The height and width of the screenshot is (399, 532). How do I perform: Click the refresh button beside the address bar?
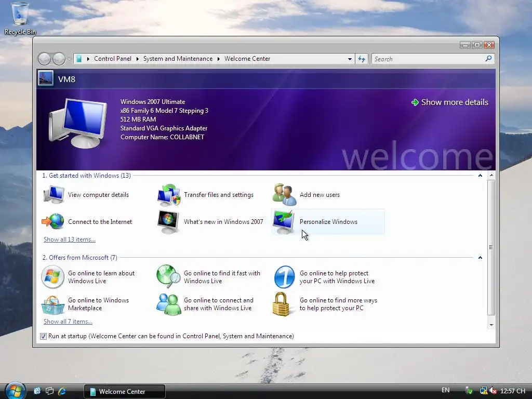point(362,59)
